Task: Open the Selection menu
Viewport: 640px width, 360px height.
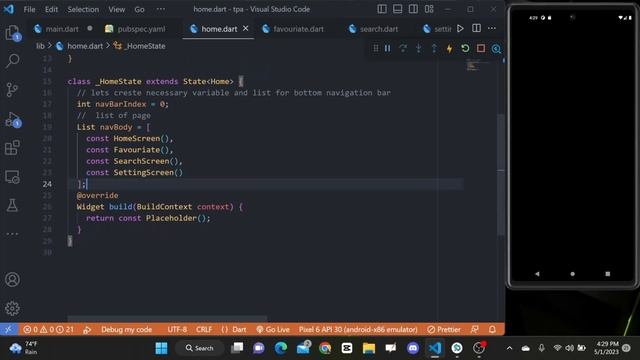Action: [83, 9]
